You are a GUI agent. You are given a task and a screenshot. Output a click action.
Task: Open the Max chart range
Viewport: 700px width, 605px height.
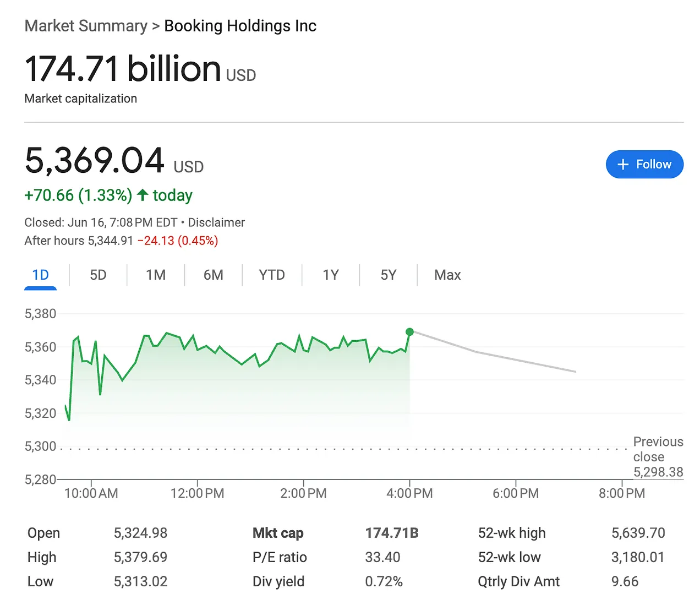447,275
